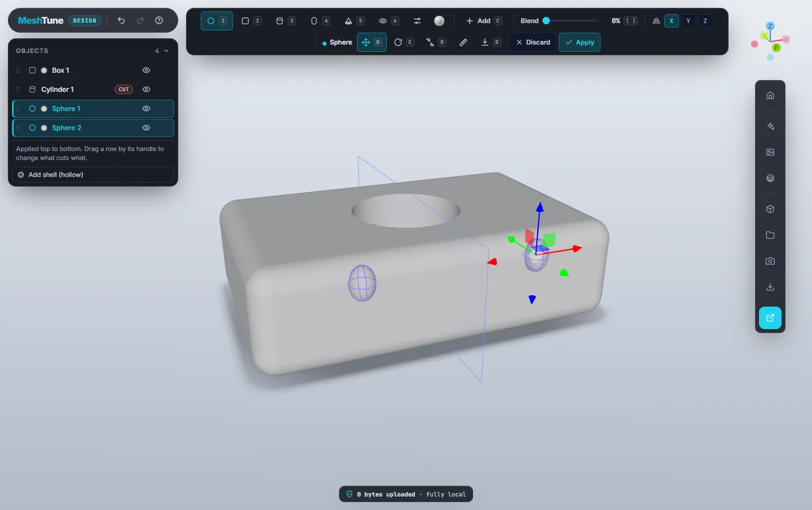Select the cylinder primitive tool
The image size is (812, 510).
point(285,21)
